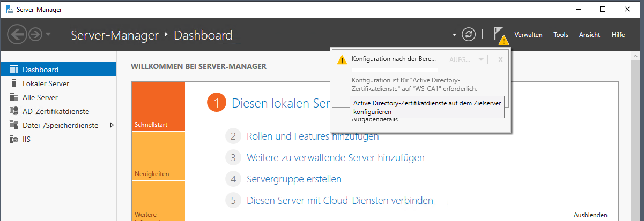Click Ausblenden to hide welcome panel
The height and width of the screenshot is (221, 644).
tap(590, 215)
